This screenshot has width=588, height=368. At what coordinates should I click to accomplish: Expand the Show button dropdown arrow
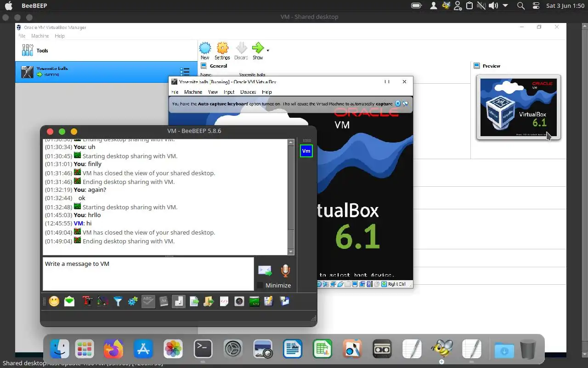(268, 50)
